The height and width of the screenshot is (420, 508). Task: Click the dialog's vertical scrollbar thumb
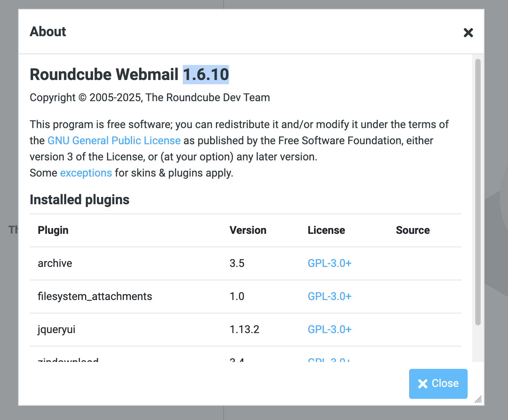[478, 192]
